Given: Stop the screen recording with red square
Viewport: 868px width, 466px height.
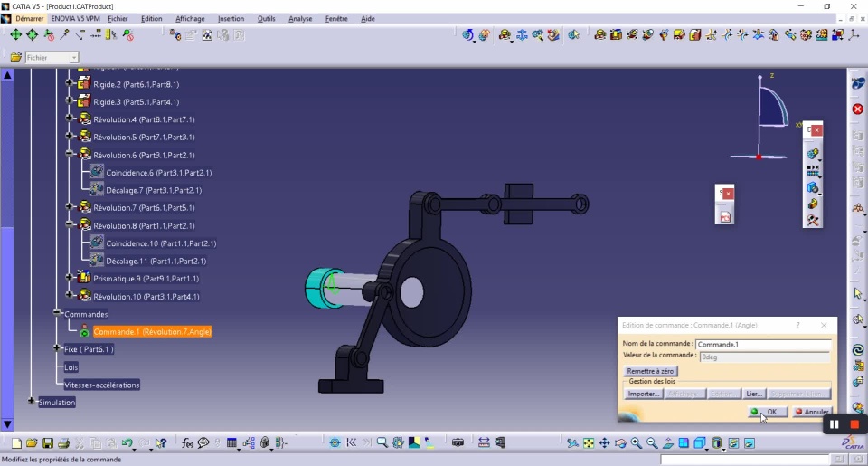Looking at the screenshot, I should (x=854, y=424).
